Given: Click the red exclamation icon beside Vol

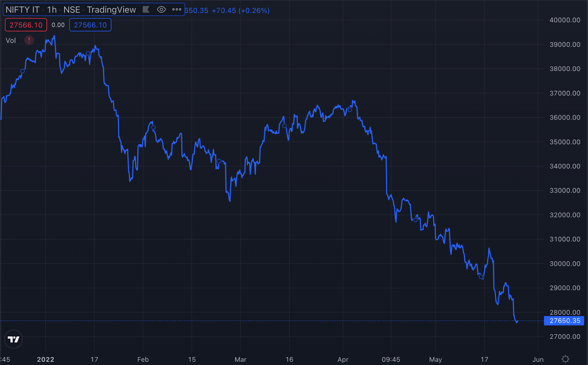Looking at the screenshot, I should (29, 40).
